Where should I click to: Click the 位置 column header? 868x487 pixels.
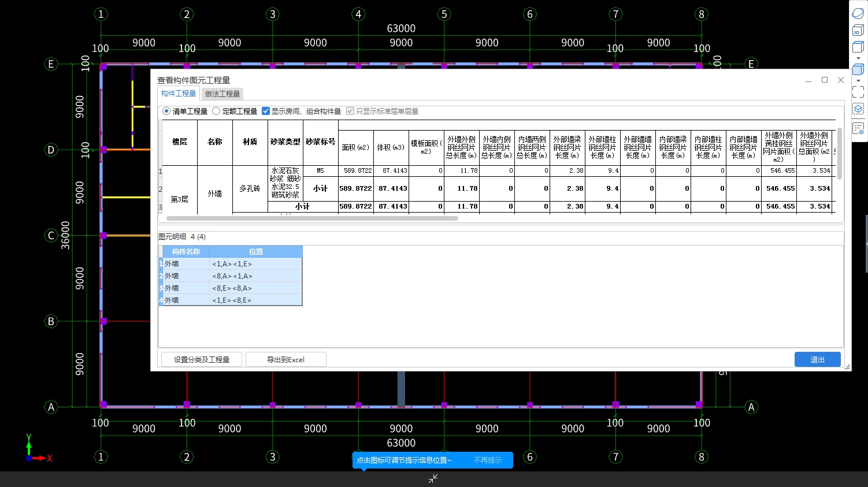(256, 251)
